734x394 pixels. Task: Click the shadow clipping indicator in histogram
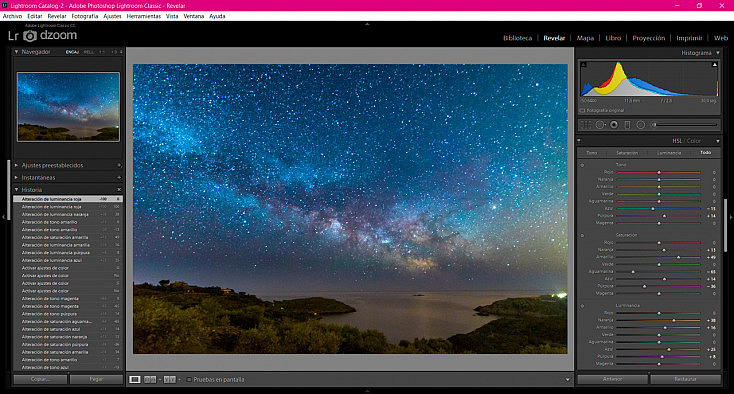[583, 65]
